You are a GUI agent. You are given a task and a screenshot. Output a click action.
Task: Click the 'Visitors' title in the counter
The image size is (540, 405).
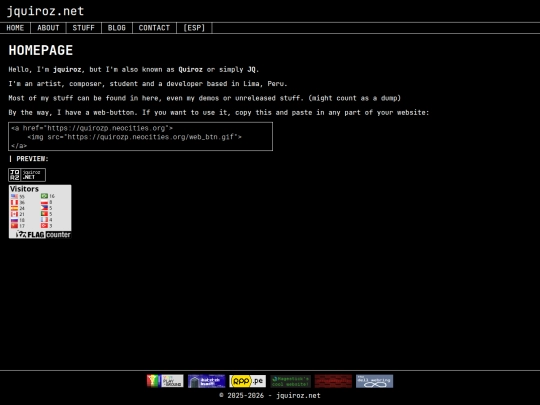[24, 189]
